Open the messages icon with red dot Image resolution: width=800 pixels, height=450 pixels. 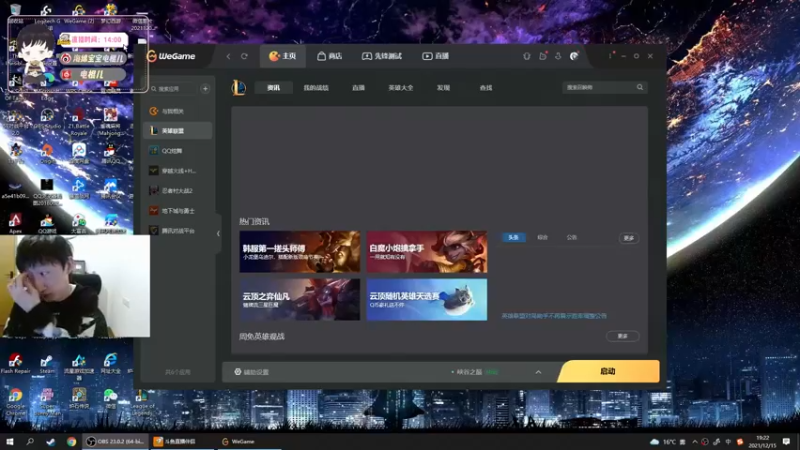click(542, 56)
